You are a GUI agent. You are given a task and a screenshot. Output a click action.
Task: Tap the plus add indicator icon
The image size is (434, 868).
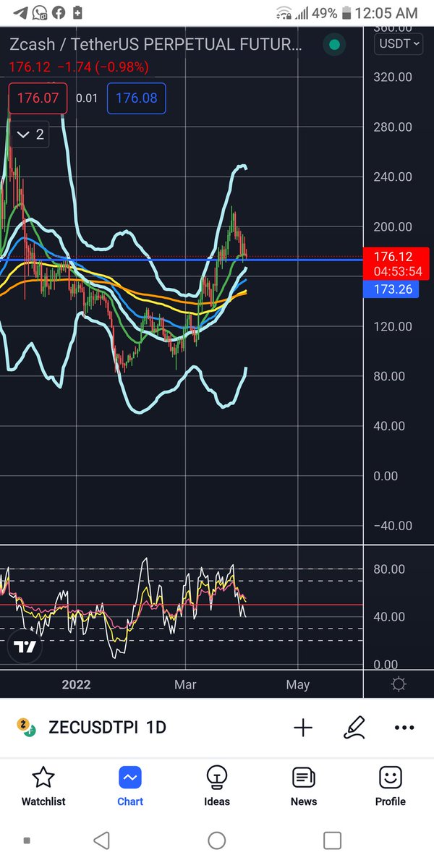tap(303, 728)
